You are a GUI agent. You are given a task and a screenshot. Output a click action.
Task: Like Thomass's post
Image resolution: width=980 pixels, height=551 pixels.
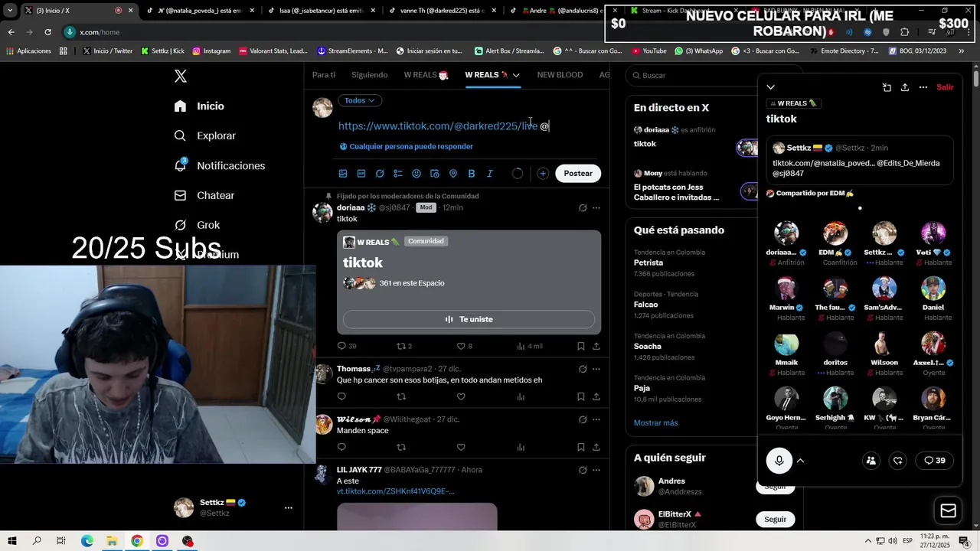point(461,396)
